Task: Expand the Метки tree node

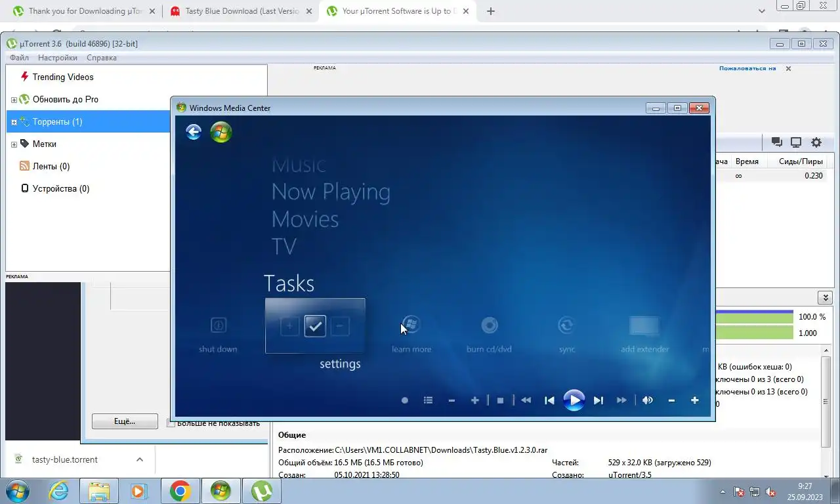Action: (14, 144)
